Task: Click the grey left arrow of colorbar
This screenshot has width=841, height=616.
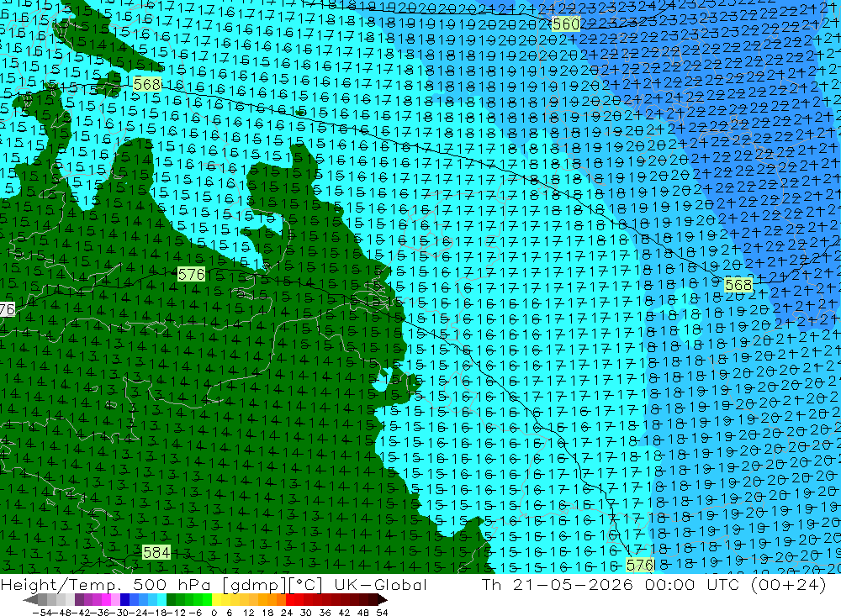Action: 31,600
